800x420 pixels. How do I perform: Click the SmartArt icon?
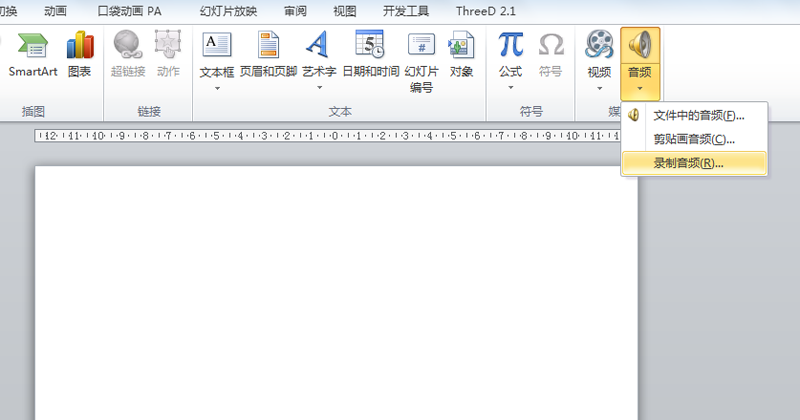[x=33, y=46]
